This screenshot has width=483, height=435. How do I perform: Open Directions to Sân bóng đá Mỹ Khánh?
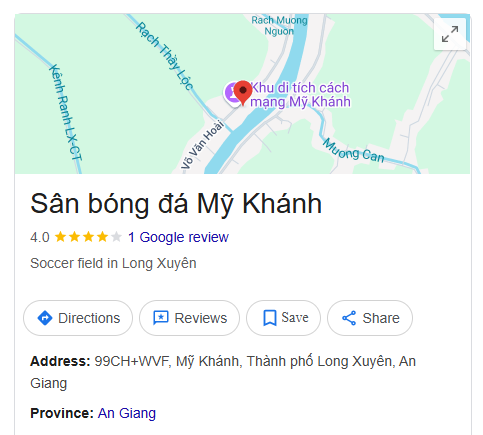(x=78, y=318)
